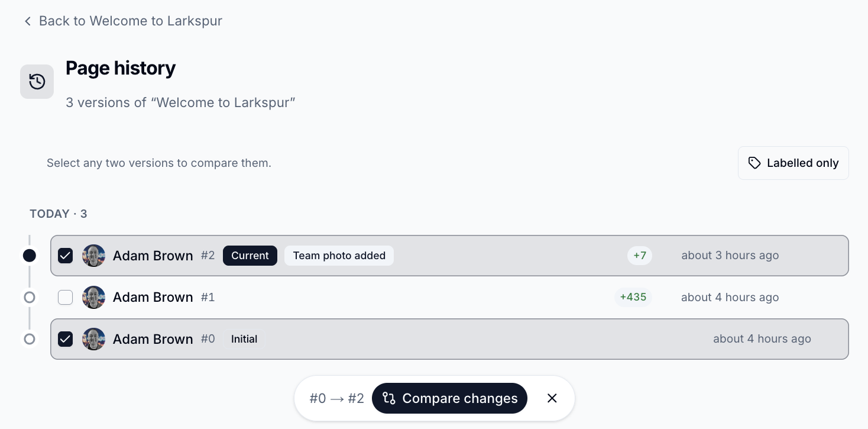Click Adam Brown's avatar on version #2
Screen dimensions: 868x429
point(93,256)
